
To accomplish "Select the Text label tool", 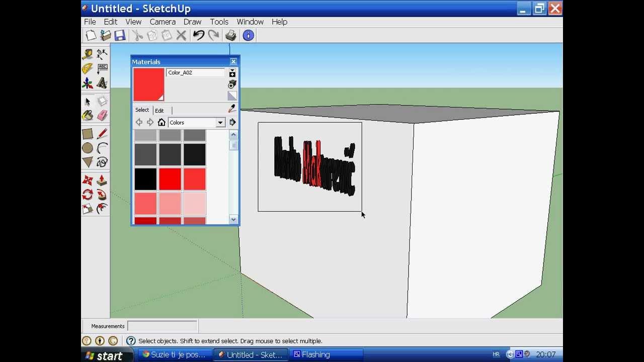I will [102, 68].
